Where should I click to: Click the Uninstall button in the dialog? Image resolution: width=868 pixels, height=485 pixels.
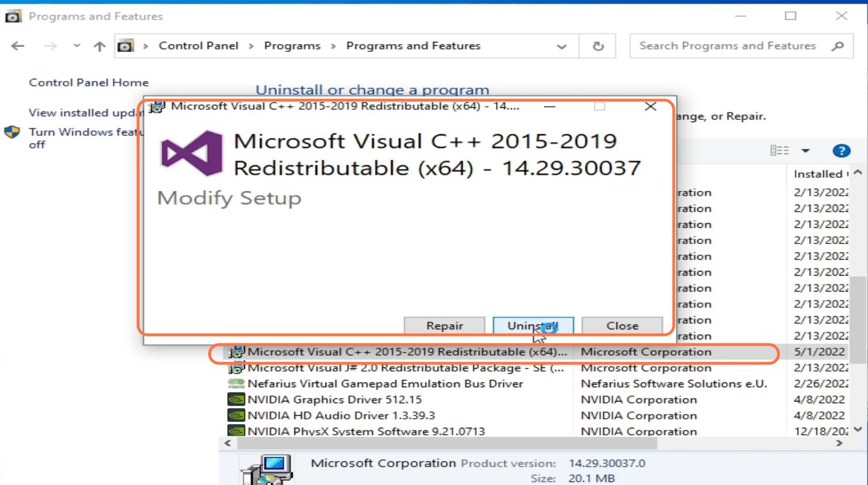coord(533,326)
